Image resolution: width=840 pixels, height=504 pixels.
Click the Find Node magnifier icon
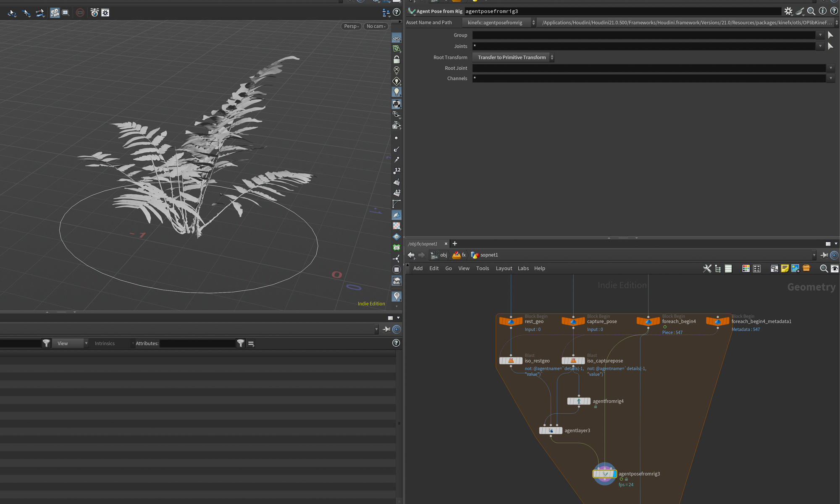(824, 269)
